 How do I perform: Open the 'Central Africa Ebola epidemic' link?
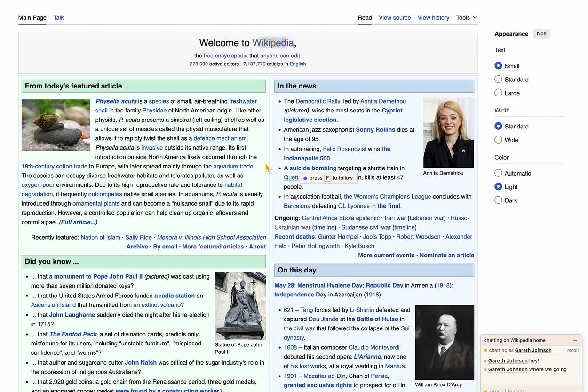pyautogui.click(x=341, y=218)
